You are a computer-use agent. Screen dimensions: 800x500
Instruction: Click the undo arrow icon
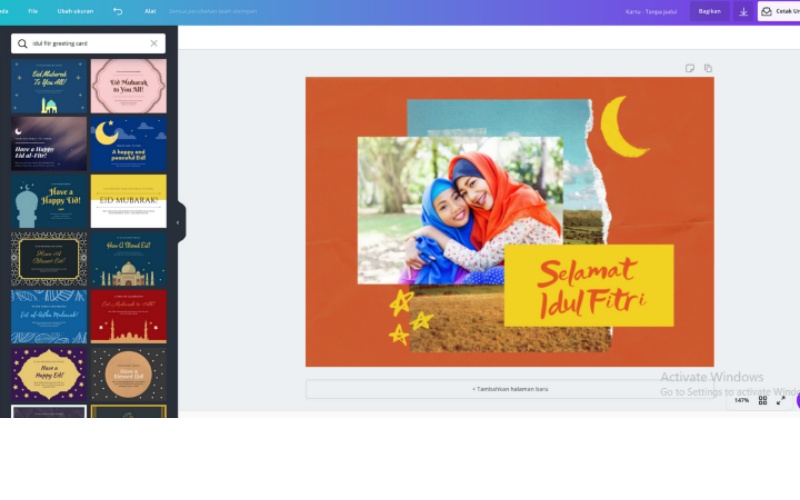point(117,11)
